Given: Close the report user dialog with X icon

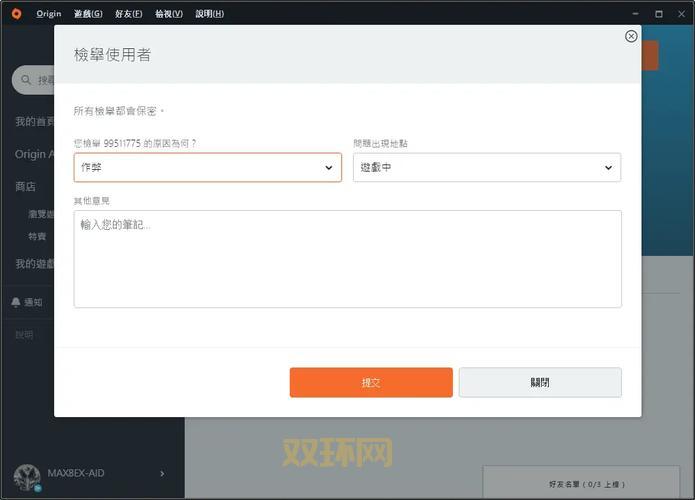Looking at the screenshot, I should click(631, 36).
